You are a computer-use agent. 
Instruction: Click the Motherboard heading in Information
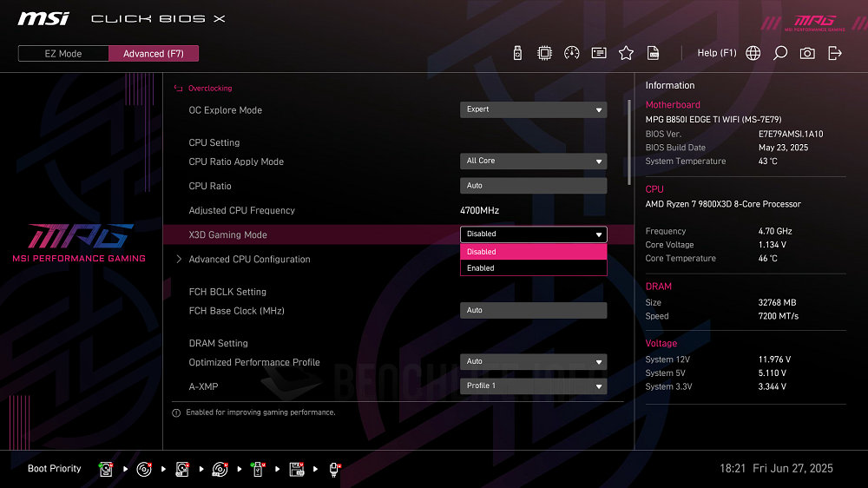(673, 105)
